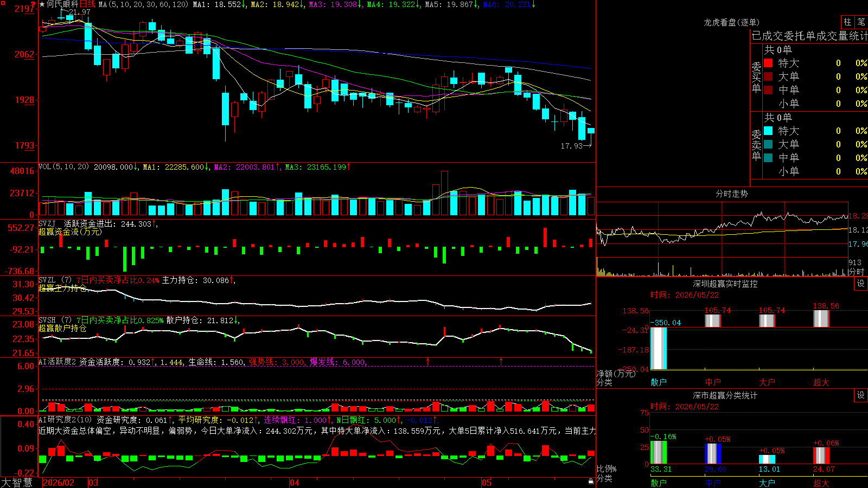Click the red 特大 buy-order color swatch
This screenshot has width=868, height=488.
(x=768, y=63)
